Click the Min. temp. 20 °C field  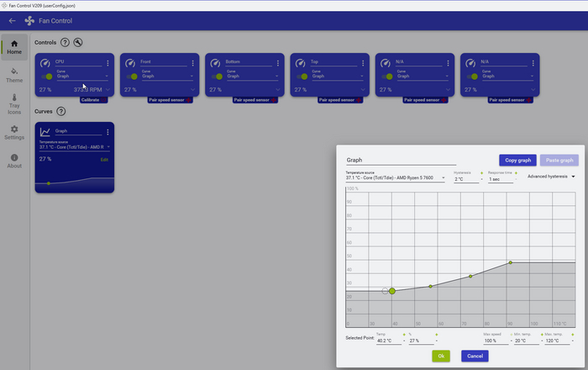click(527, 341)
